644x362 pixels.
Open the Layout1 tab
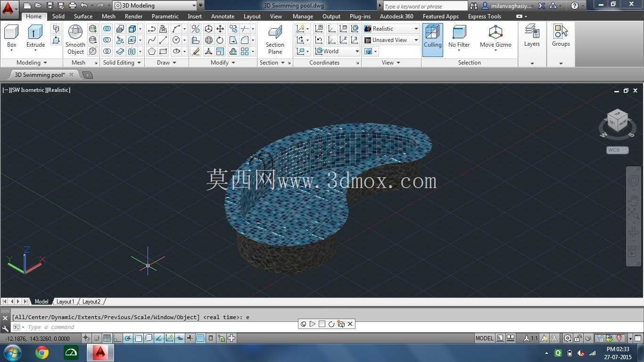point(65,302)
